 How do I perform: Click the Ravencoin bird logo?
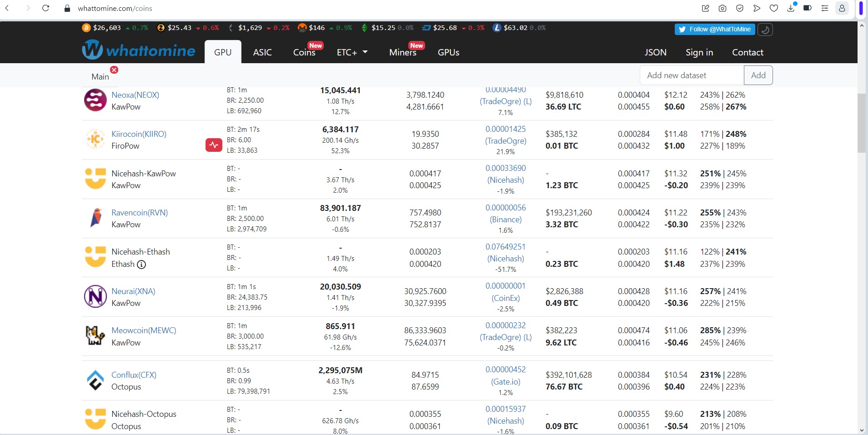coord(95,218)
